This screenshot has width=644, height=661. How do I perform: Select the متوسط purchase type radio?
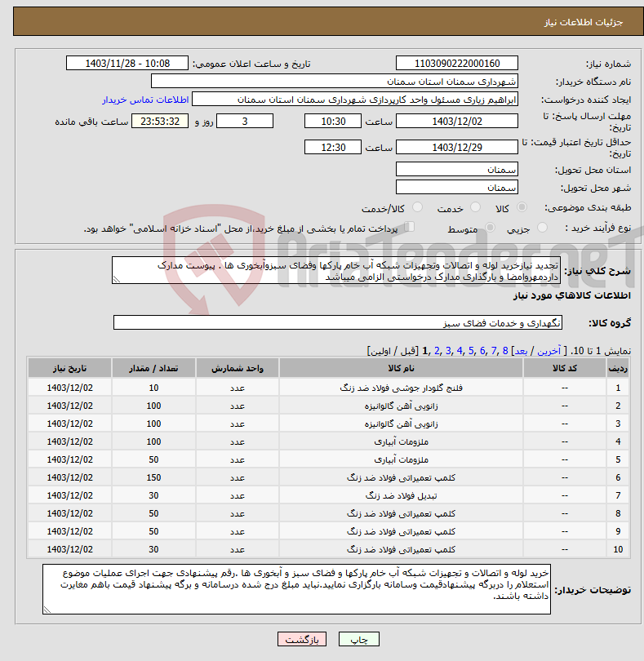tap(490, 228)
